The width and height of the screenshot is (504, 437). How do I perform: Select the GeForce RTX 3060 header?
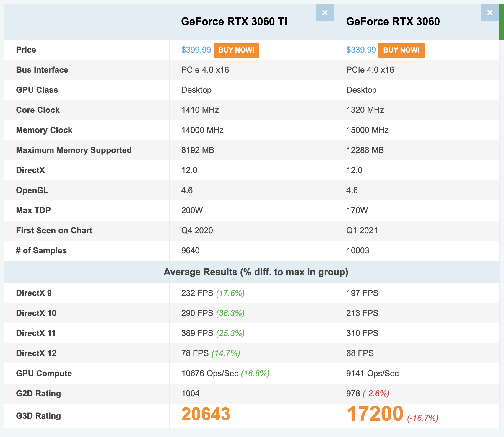pyautogui.click(x=393, y=21)
